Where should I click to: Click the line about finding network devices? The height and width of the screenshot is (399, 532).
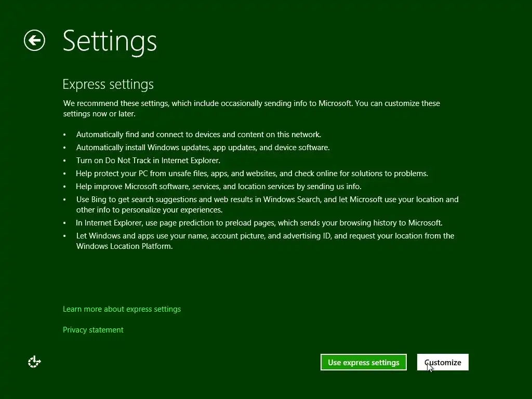[x=198, y=135]
